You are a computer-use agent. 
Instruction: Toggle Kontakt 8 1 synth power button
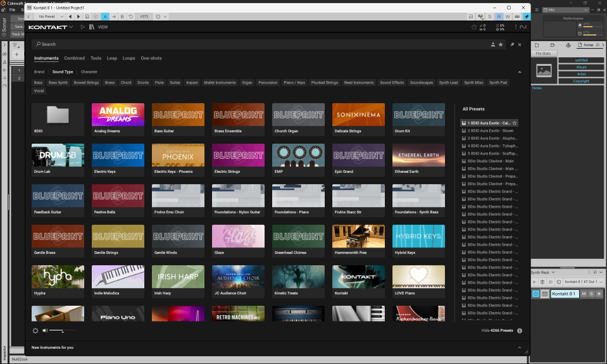coord(535,294)
